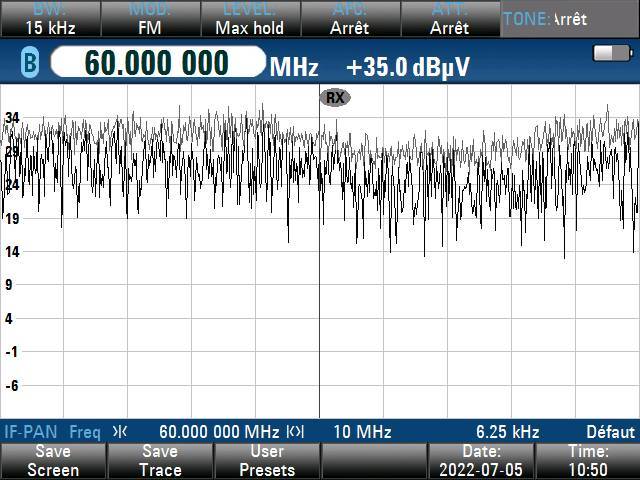Toggle the ATT Arrêt attenuator setting

450,19
